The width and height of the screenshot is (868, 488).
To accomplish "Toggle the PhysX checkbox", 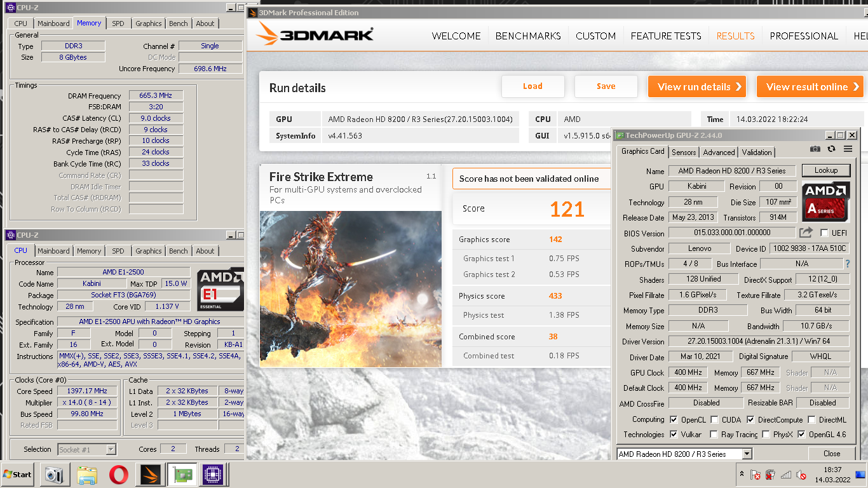I will [x=766, y=435].
